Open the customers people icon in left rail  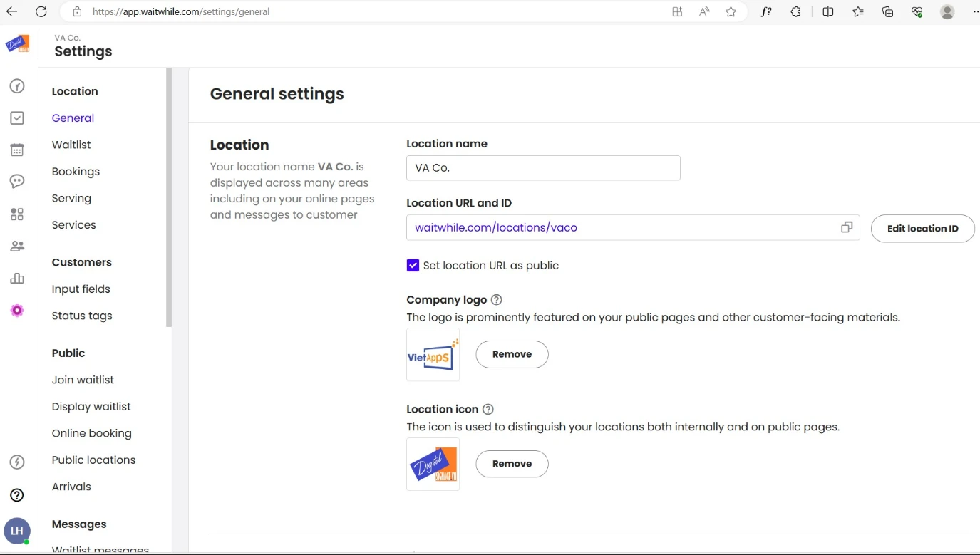(17, 247)
